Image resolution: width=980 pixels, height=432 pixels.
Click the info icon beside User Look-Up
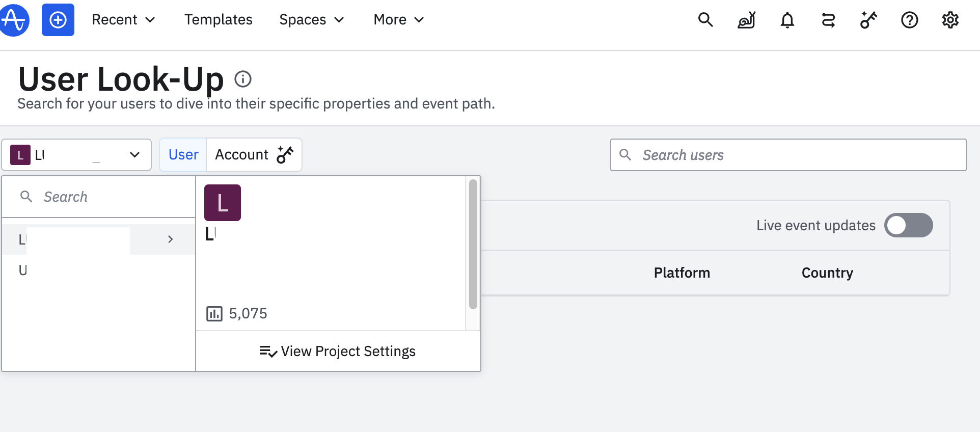(x=243, y=79)
